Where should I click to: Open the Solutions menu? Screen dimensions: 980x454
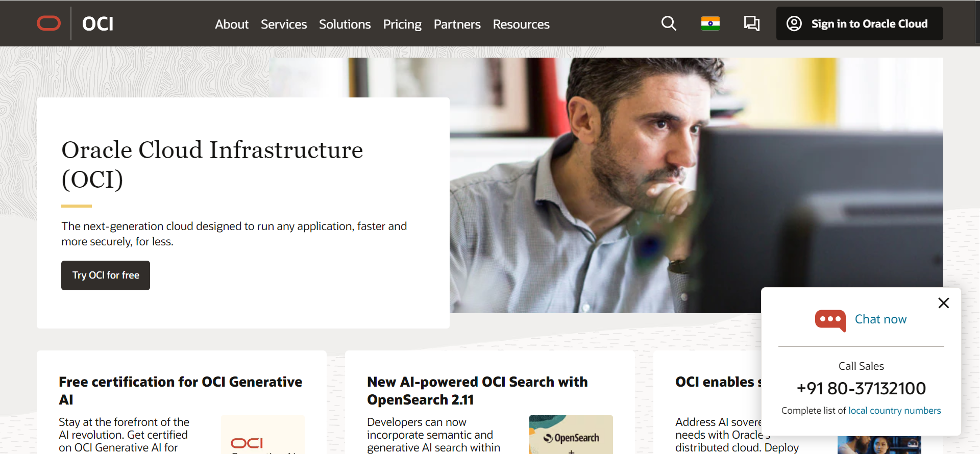[x=345, y=24]
